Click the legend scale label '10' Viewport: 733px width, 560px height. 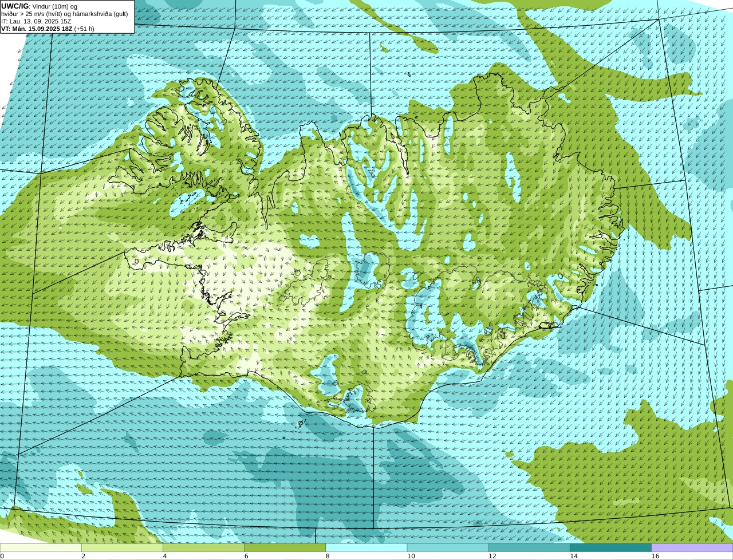coord(411,556)
